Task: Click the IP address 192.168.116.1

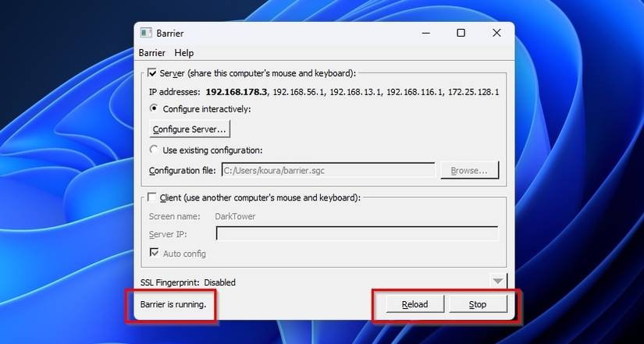Action: [x=415, y=92]
